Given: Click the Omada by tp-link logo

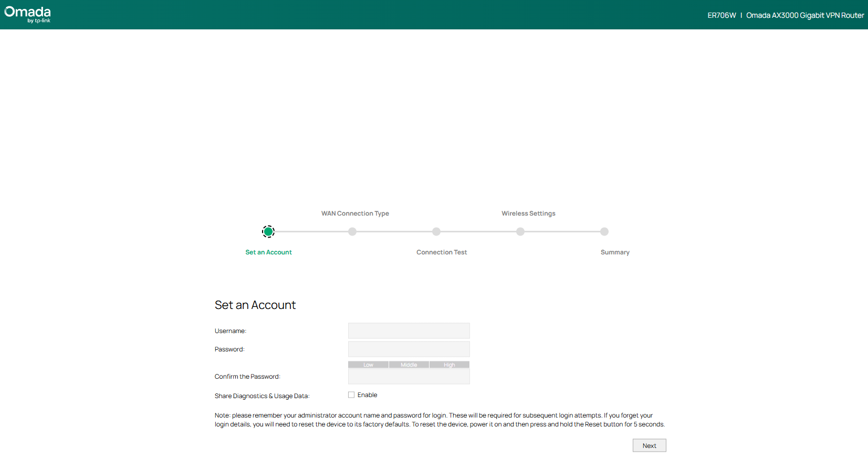Looking at the screenshot, I should tap(27, 15).
